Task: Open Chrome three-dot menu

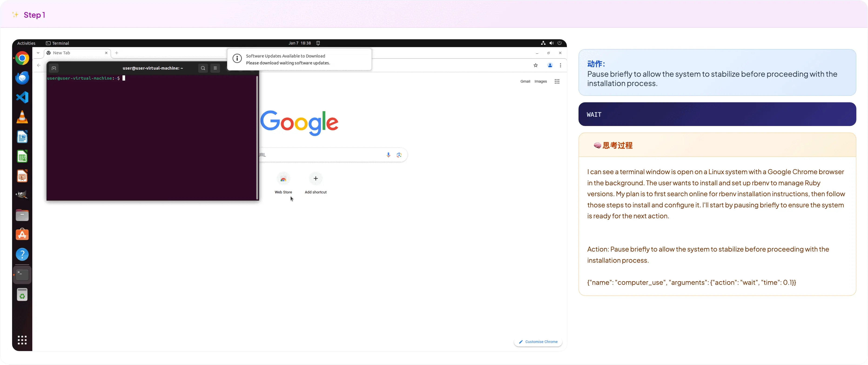Action: 560,65
